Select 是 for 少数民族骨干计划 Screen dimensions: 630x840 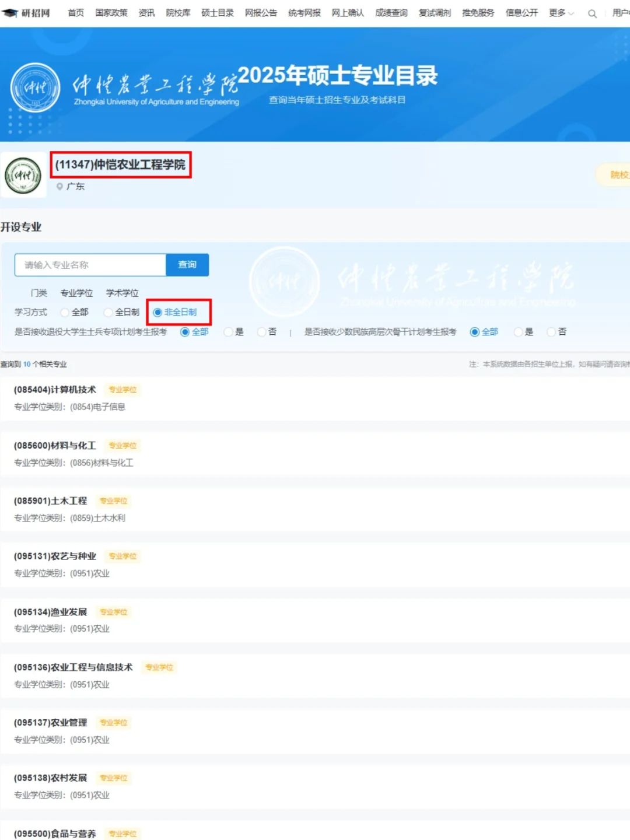click(518, 332)
